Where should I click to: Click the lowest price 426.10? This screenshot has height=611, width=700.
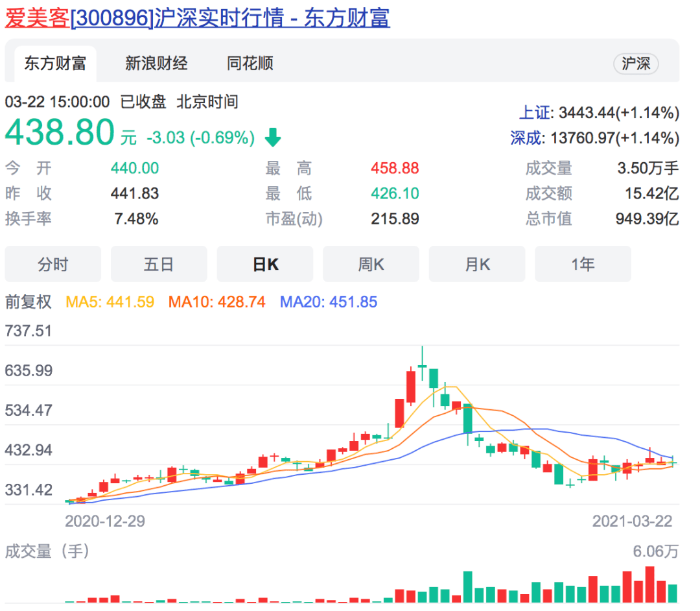(x=395, y=193)
